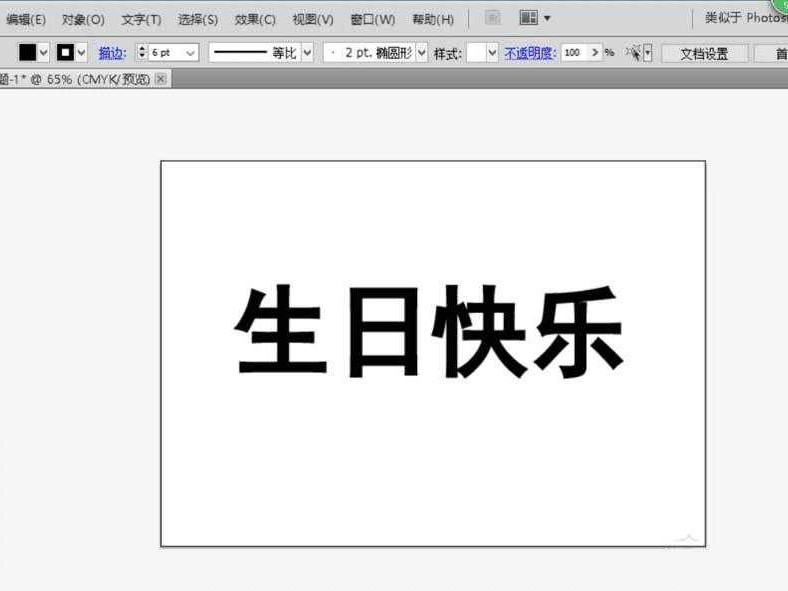Expand the fill color dropdown arrow
Viewport: 788px width, 591px height.
pyautogui.click(x=44, y=52)
